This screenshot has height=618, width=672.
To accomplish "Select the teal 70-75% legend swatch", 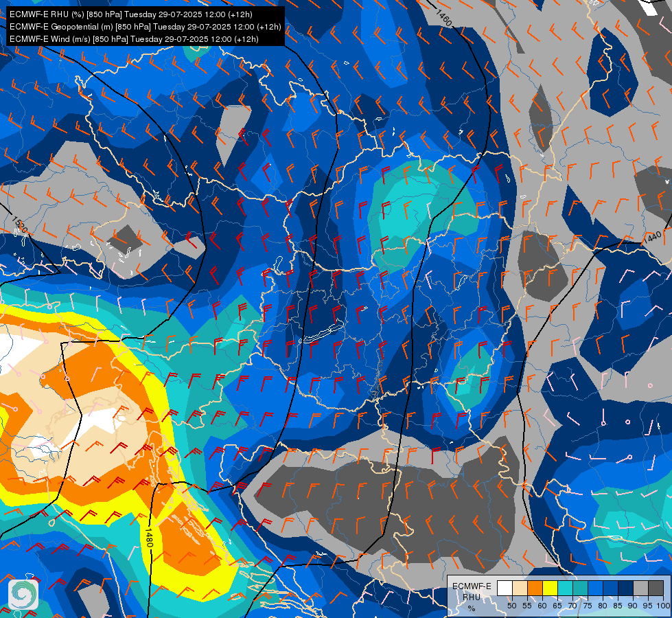I will (x=580, y=588).
